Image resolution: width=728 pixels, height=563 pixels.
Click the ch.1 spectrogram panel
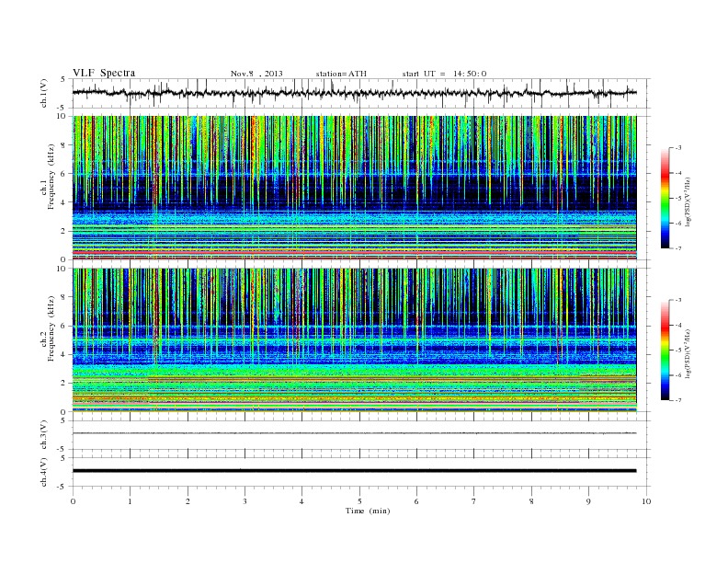pyautogui.click(x=354, y=188)
